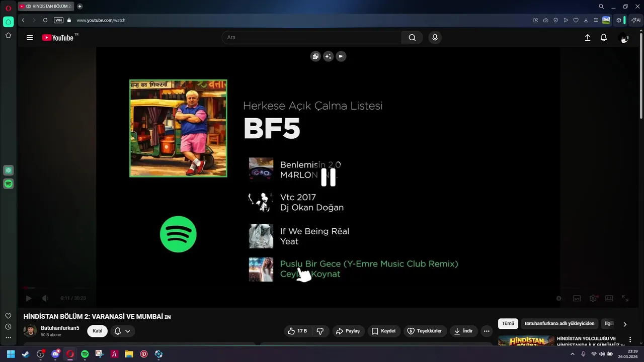Open Discord from taskbar
The height and width of the screenshot is (362, 644).
tap(55, 354)
